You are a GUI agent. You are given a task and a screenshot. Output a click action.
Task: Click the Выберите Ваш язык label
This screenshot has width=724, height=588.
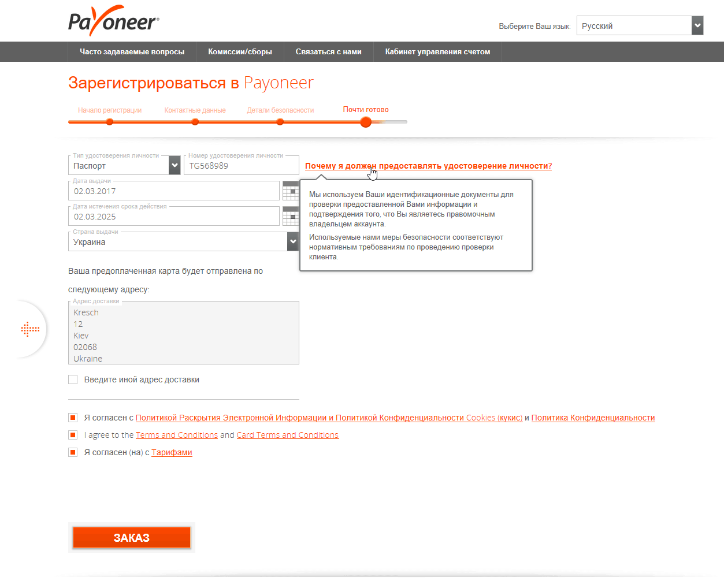[x=534, y=26]
